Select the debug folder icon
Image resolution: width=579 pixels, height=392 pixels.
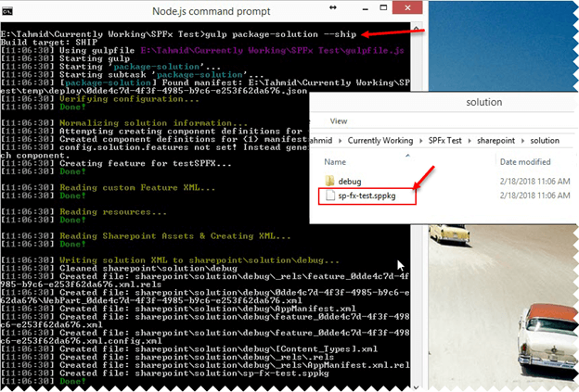coord(329,181)
